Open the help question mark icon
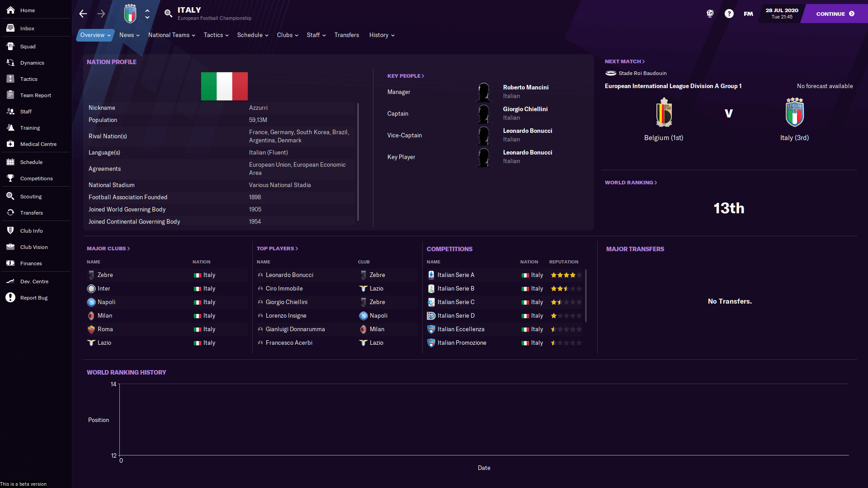 [x=729, y=14]
